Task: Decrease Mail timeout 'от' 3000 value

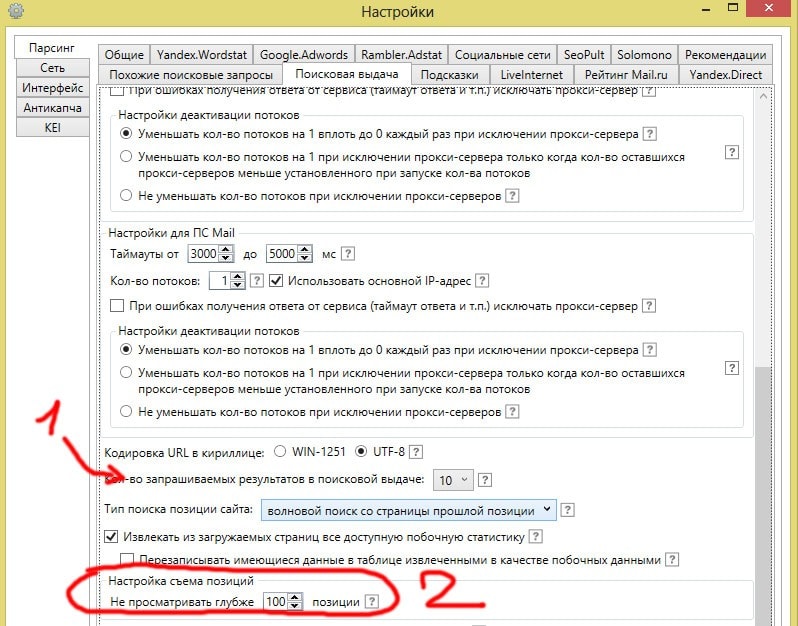Action: point(226,258)
